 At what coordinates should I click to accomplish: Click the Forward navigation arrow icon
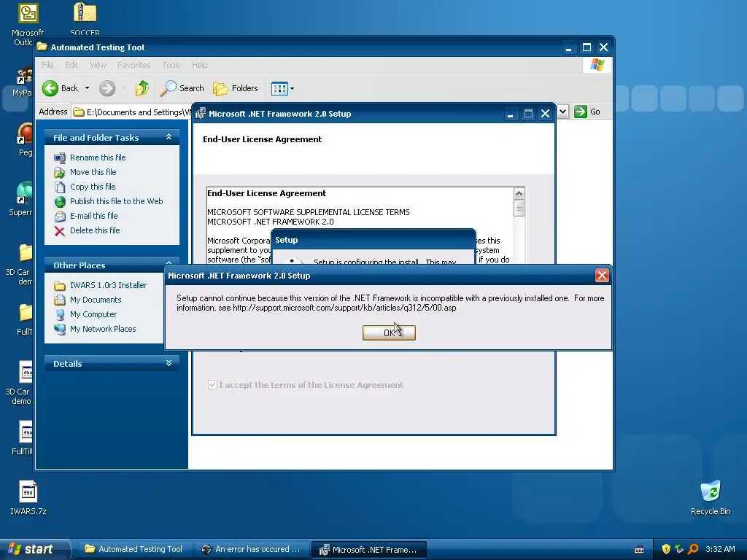coord(107,88)
